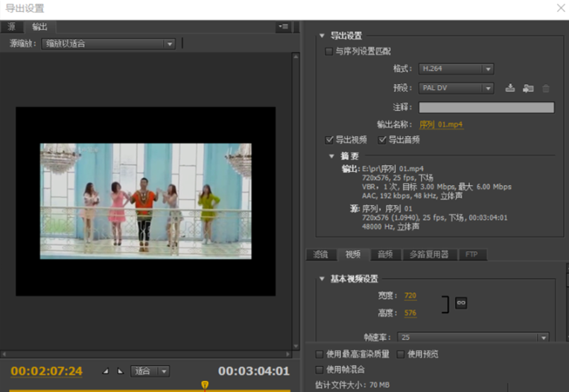Switch to the 源 tab
This screenshot has height=392, width=569.
11,27
